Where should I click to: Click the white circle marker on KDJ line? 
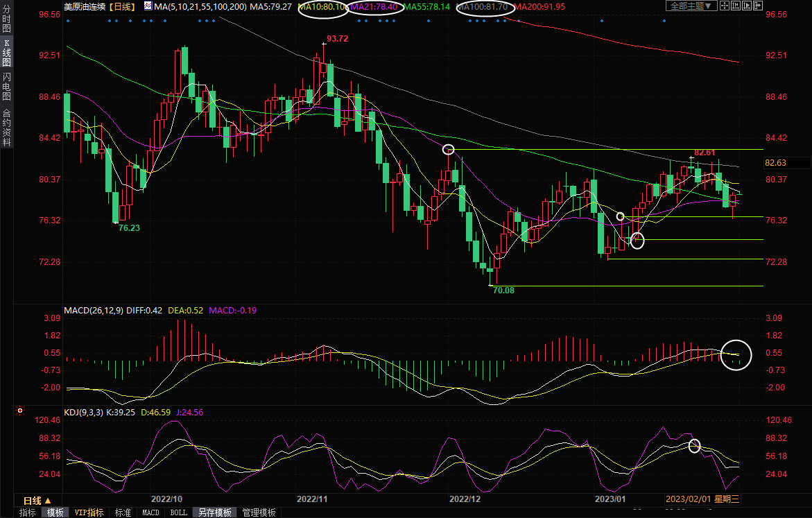[x=695, y=446]
